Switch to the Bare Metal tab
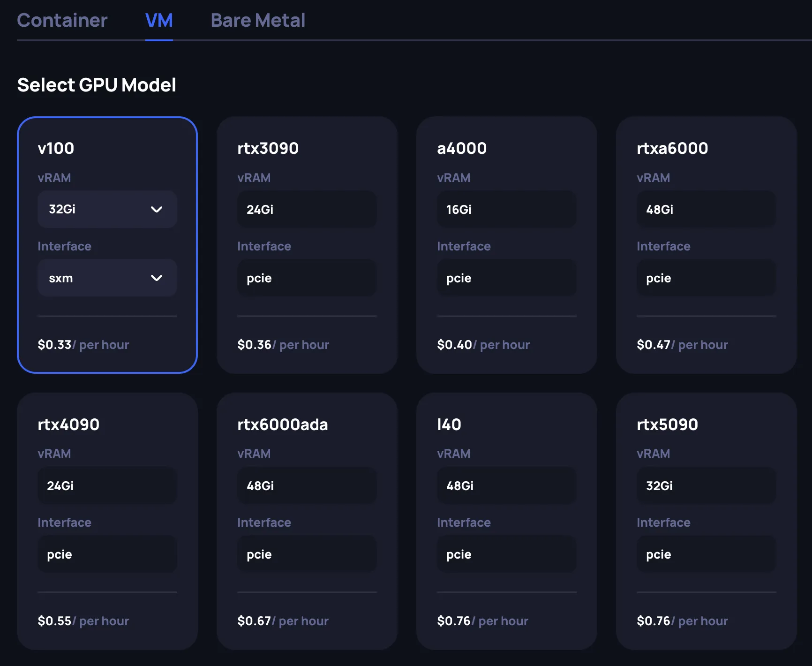The height and width of the screenshot is (666, 812). (257, 21)
